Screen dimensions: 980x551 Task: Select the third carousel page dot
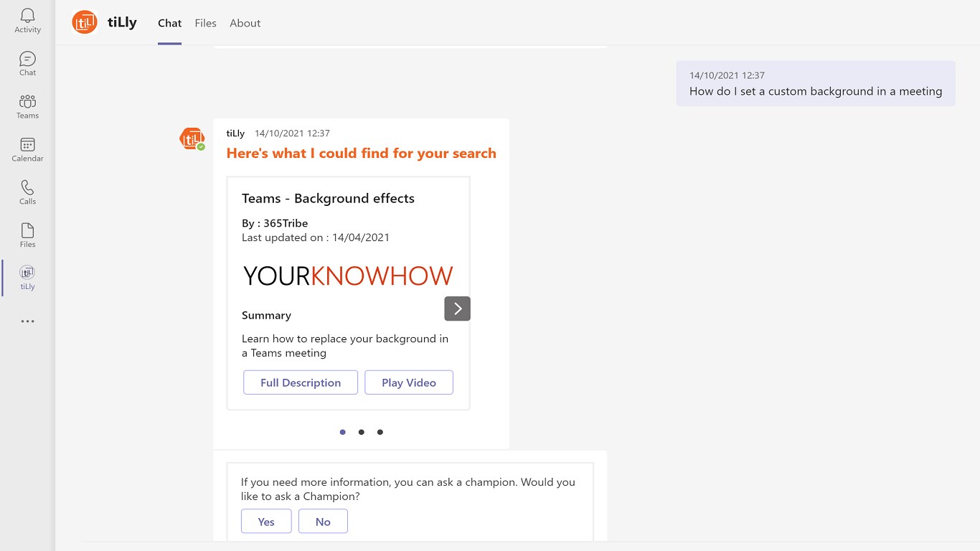380,432
